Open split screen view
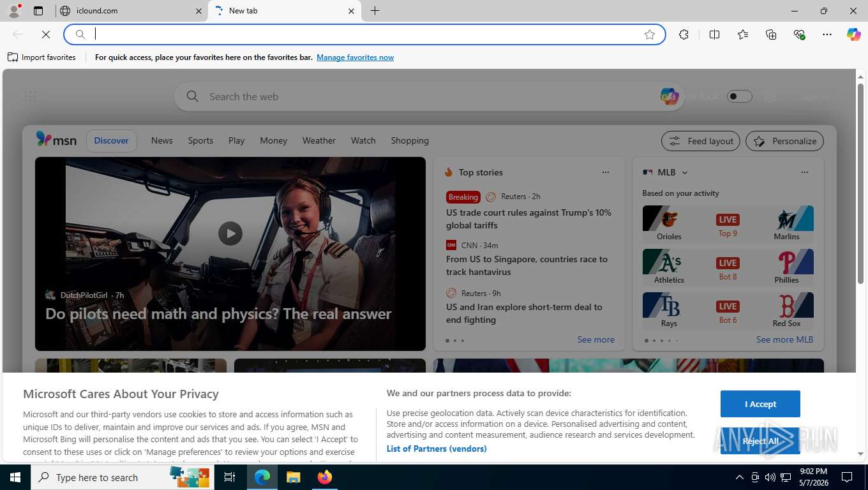Screen dimensions: 868x490 pos(715,34)
